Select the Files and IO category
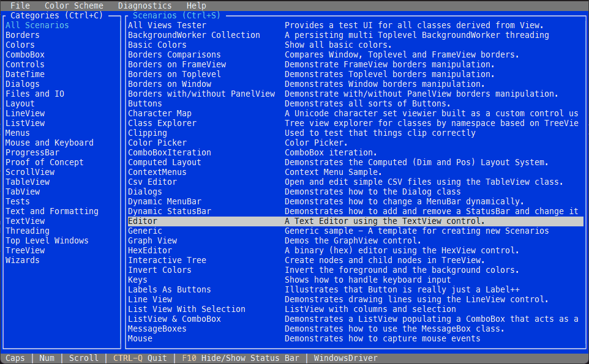Screen dimensions: 589x364 (34, 94)
